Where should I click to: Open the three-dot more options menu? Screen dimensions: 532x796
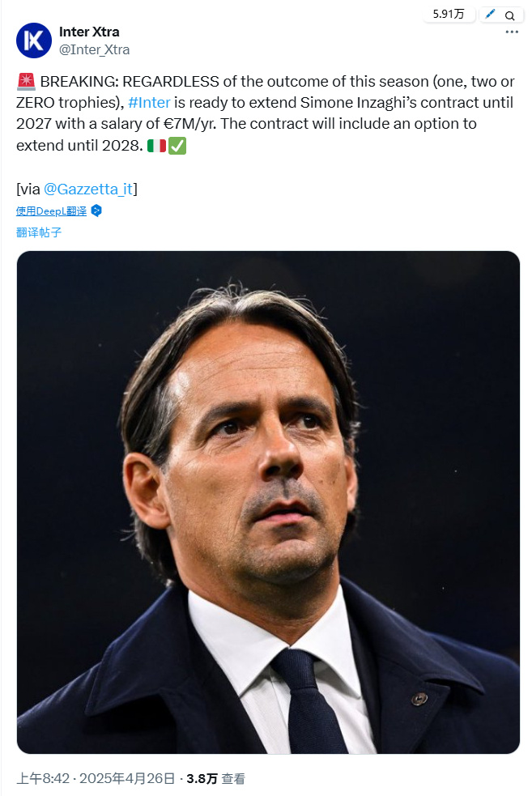pyautogui.click(x=512, y=32)
